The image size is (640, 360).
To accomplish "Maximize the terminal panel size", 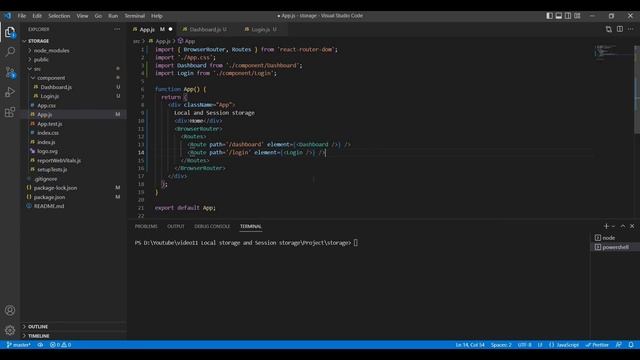I will click(623, 226).
